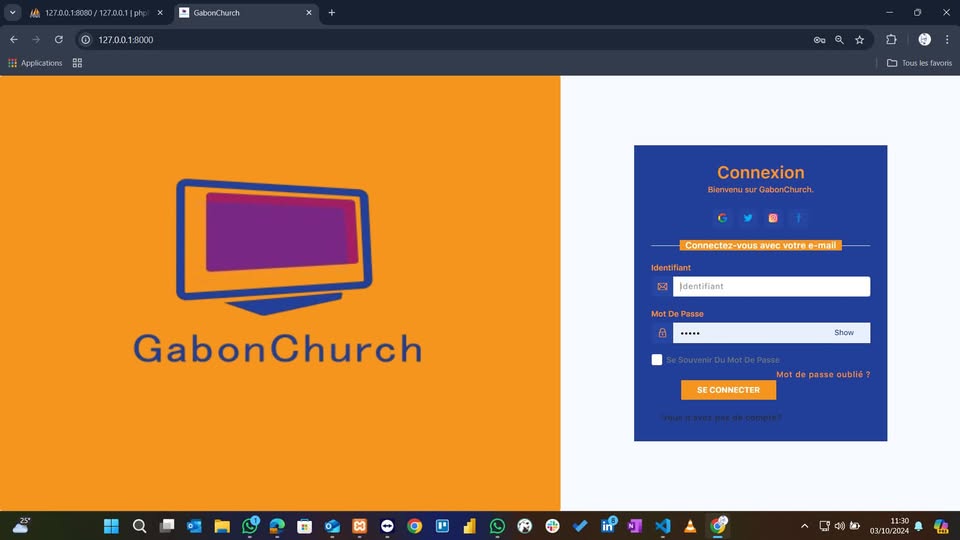Sign in with the Google icon
This screenshot has height=540, width=960.
[x=722, y=218]
